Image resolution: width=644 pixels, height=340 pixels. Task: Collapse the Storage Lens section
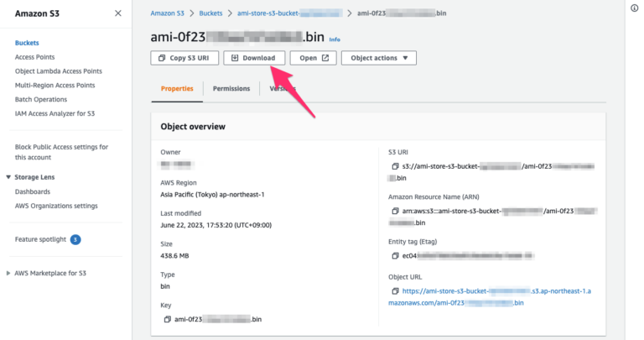point(8,177)
